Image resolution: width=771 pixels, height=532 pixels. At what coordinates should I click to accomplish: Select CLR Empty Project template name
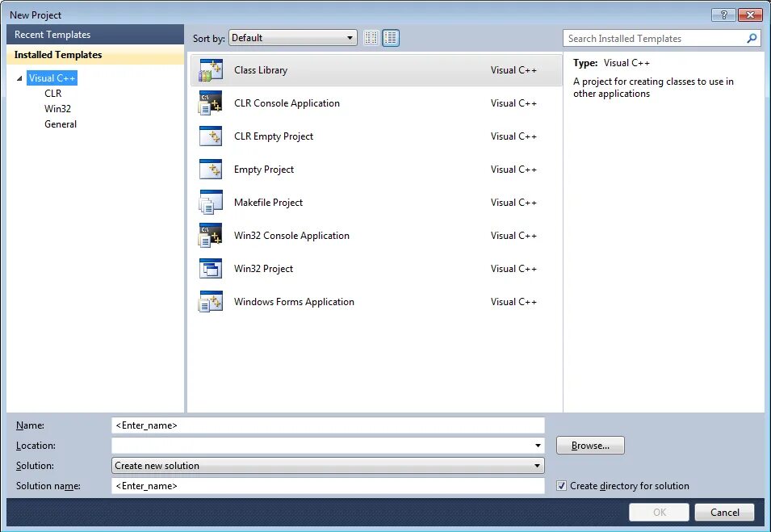274,136
